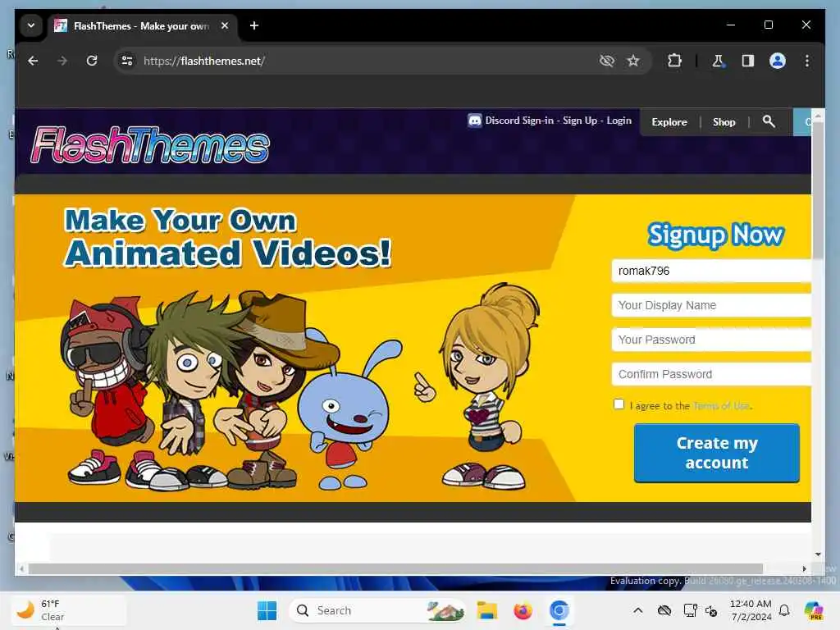The image size is (840, 630).
Task: Click the crossed-out cloud tray icon
Action: [x=664, y=610]
